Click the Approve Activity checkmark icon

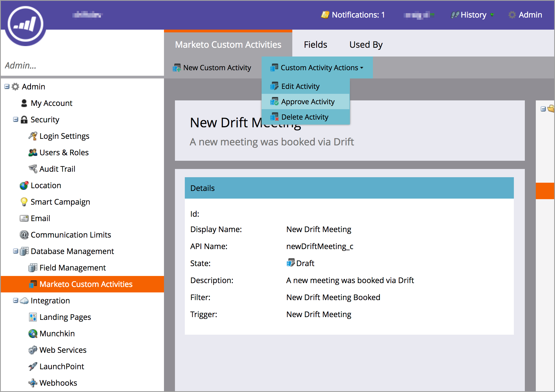pyautogui.click(x=274, y=101)
